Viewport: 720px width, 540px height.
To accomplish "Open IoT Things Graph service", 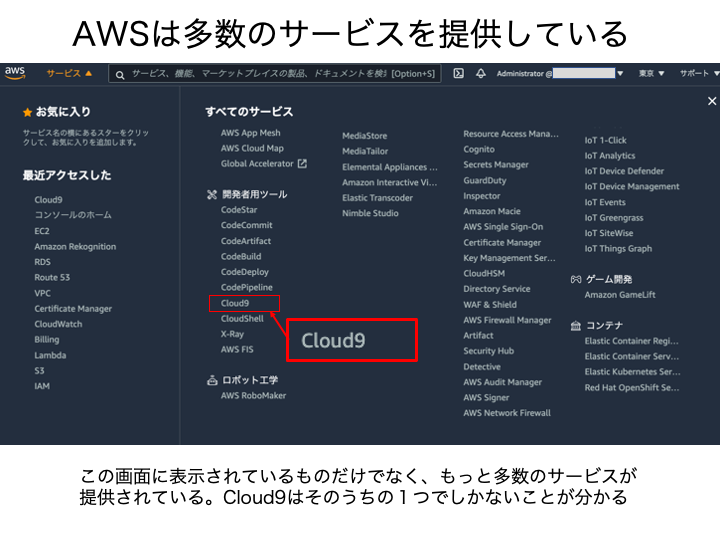I will tap(618, 249).
